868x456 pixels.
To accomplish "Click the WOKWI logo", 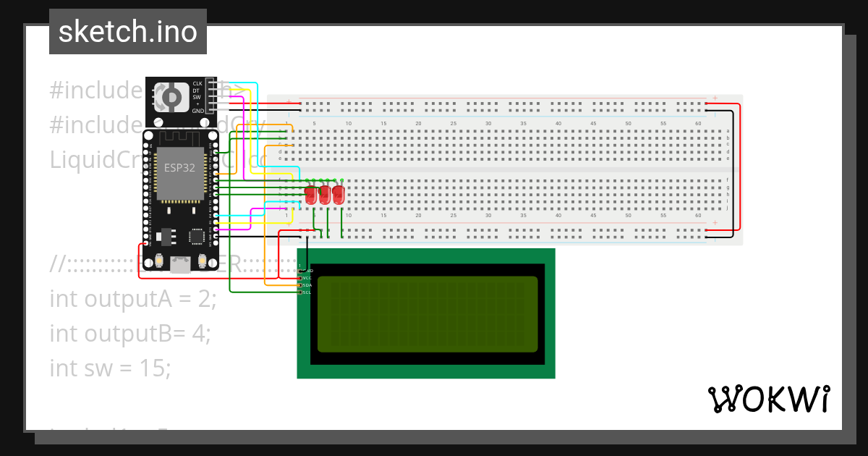I will [x=770, y=398].
